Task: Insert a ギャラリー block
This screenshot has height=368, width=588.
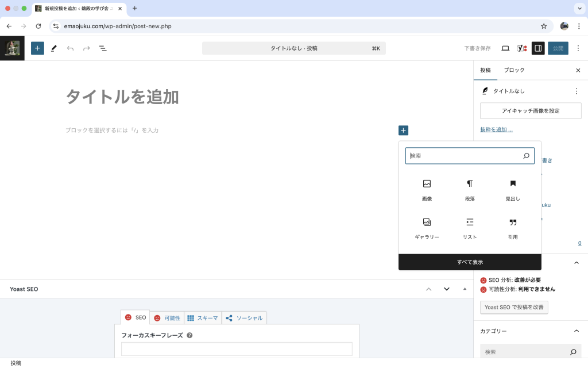Action: [x=427, y=229]
